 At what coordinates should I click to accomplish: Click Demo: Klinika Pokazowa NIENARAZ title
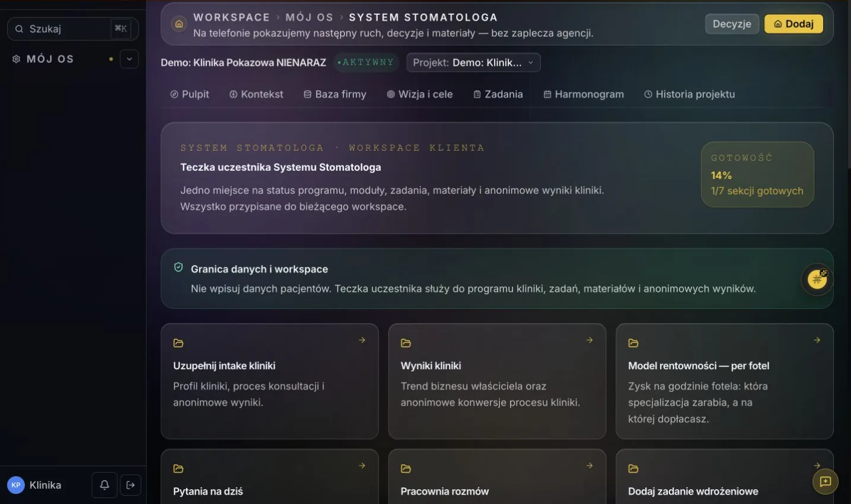pos(243,62)
